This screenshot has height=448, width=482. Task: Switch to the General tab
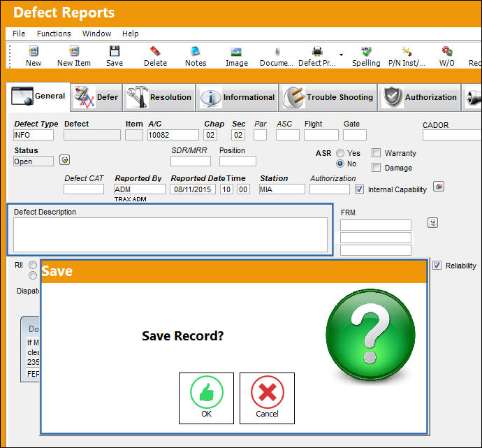[x=38, y=96]
